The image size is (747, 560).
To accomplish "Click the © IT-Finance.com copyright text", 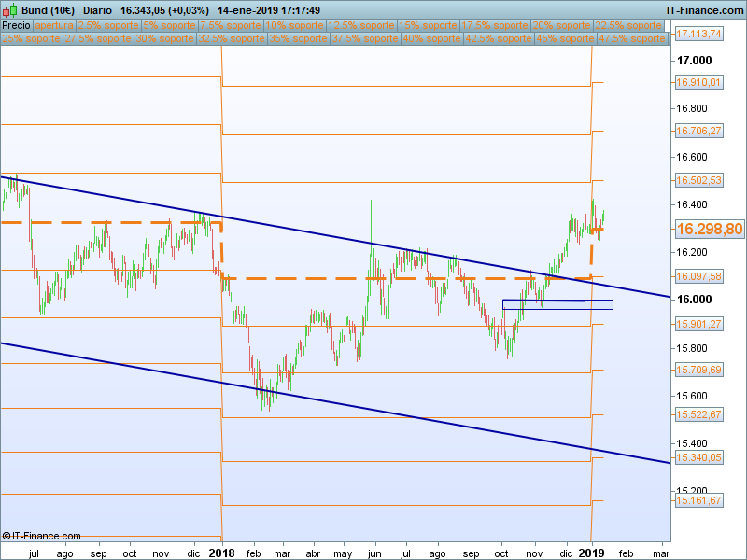I will (42, 536).
